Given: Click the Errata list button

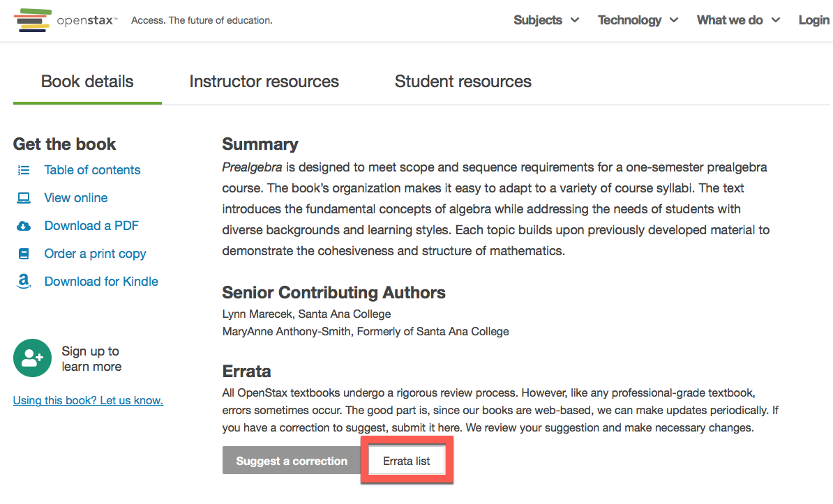Looking at the screenshot, I should [407, 459].
